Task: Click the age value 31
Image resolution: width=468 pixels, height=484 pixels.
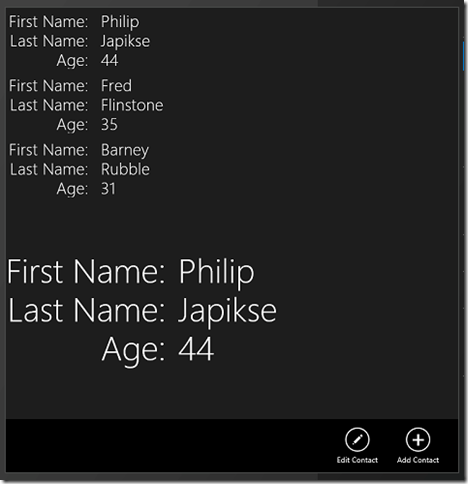Action: coord(108,189)
